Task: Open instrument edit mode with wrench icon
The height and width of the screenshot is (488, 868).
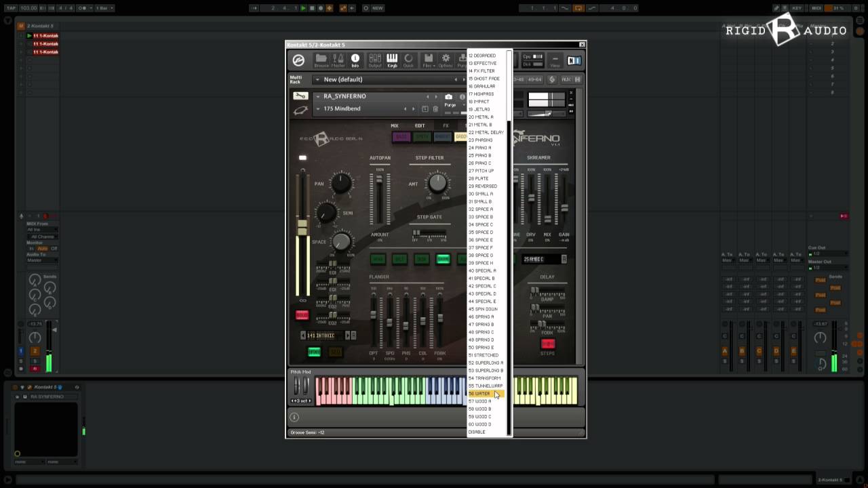Action: tap(300, 96)
